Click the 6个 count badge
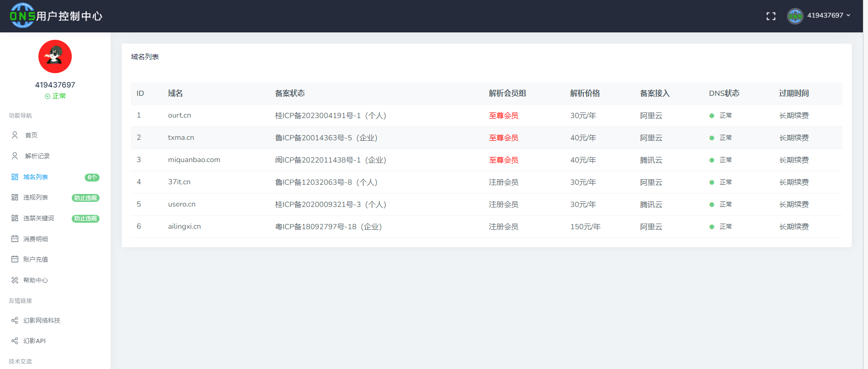The image size is (868, 369). coord(92,177)
